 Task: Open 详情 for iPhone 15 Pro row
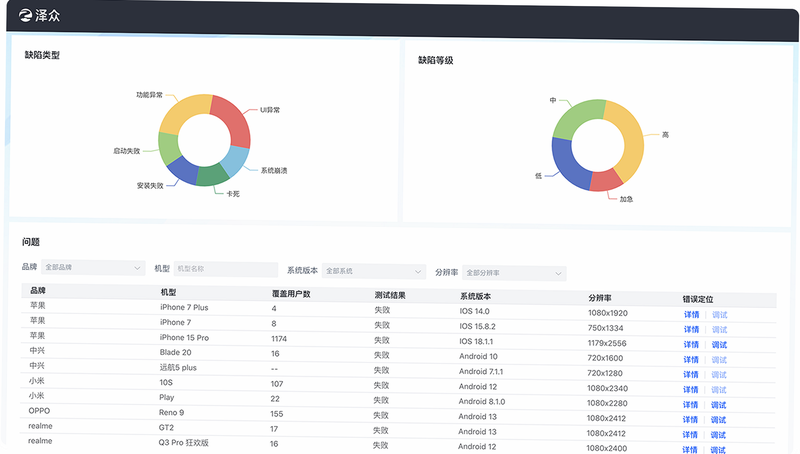point(691,345)
